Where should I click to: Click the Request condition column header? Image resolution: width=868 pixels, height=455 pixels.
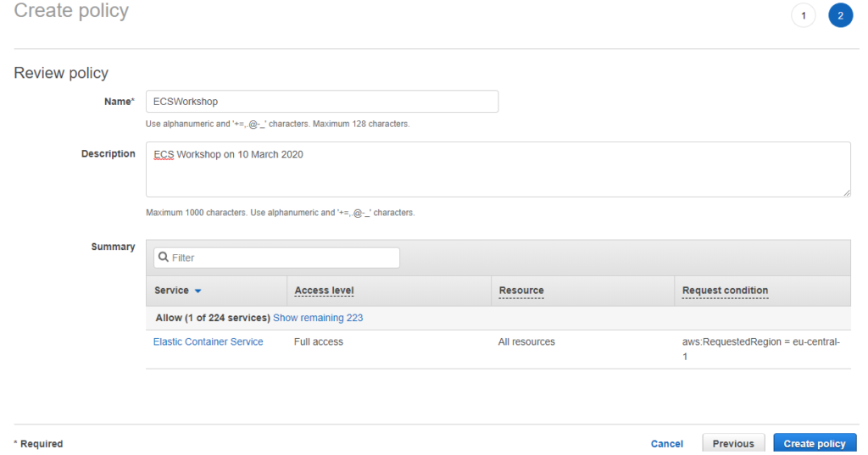[x=725, y=291]
